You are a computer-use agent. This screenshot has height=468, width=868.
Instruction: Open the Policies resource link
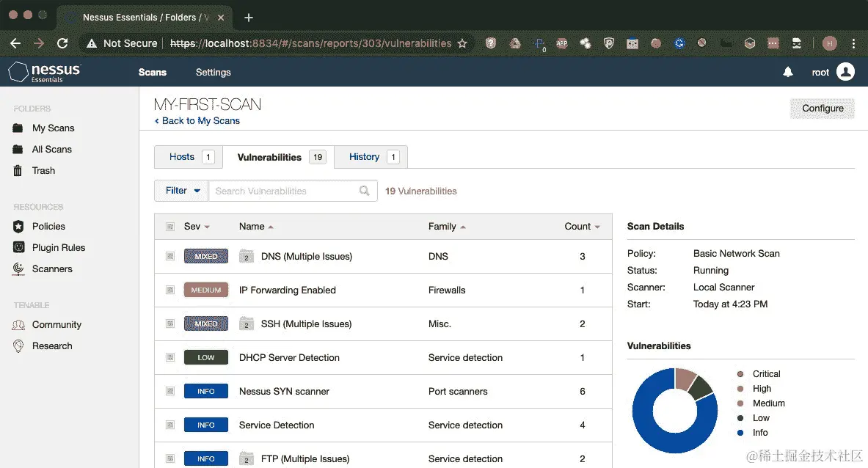48,226
